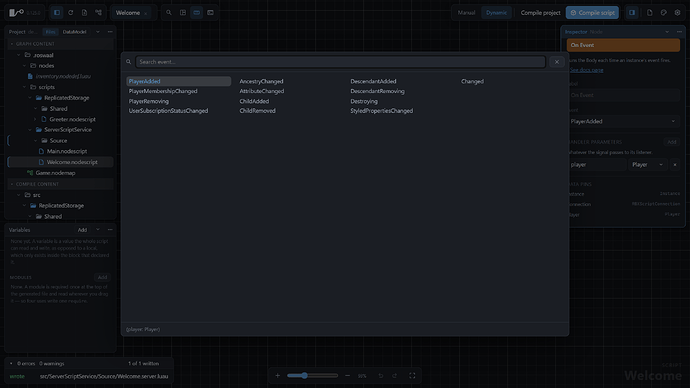Click Compile script button

tap(592, 13)
